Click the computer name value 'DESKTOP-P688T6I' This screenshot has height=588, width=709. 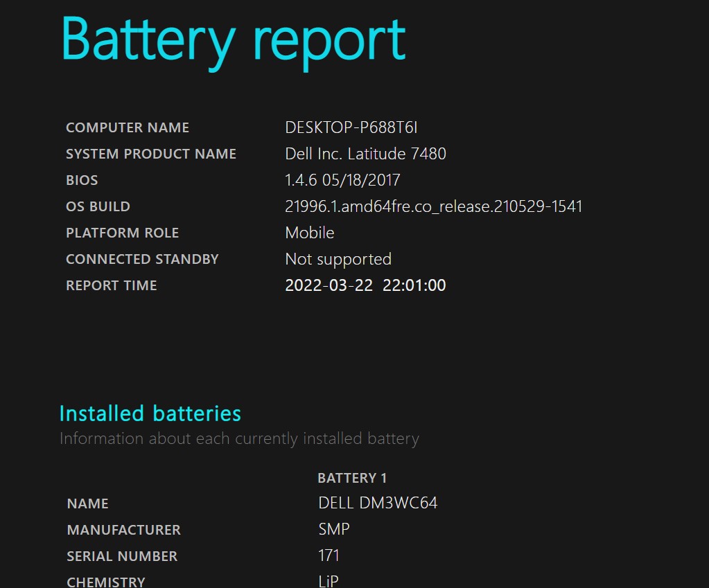[351, 128]
